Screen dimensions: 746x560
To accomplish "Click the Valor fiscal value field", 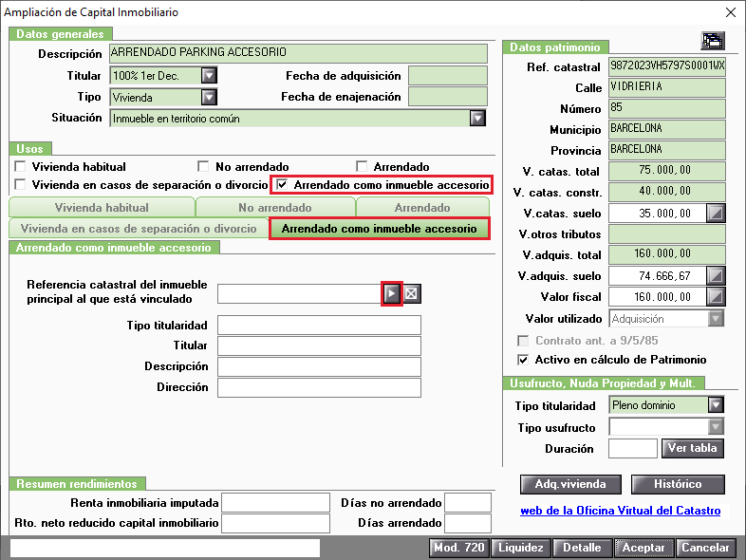I will tap(657, 296).
